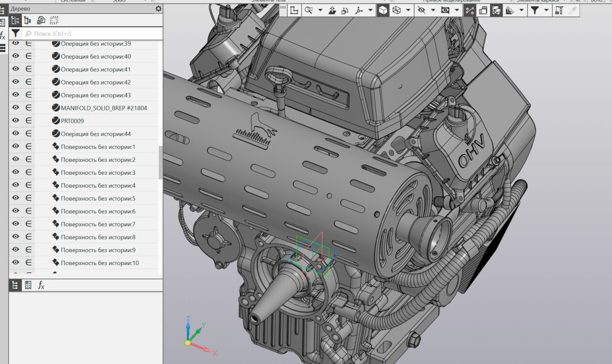The height and width of the screenshot is (364, 612).
Task: Toggle the ∈ include icon for Операция без истории:40
Action: click(x=29, y=56)
